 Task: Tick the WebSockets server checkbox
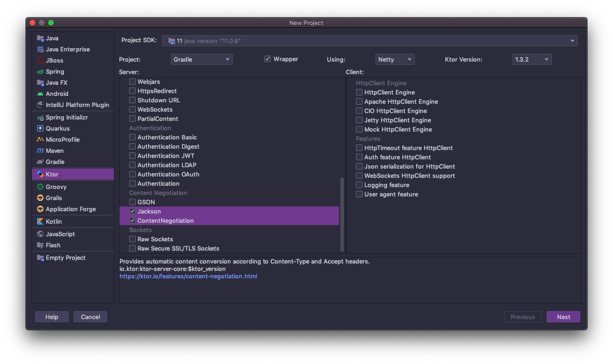click(132, 110)
